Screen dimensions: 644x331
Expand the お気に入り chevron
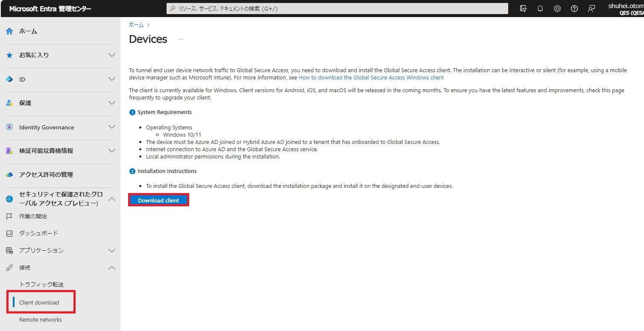coord(112,55)
